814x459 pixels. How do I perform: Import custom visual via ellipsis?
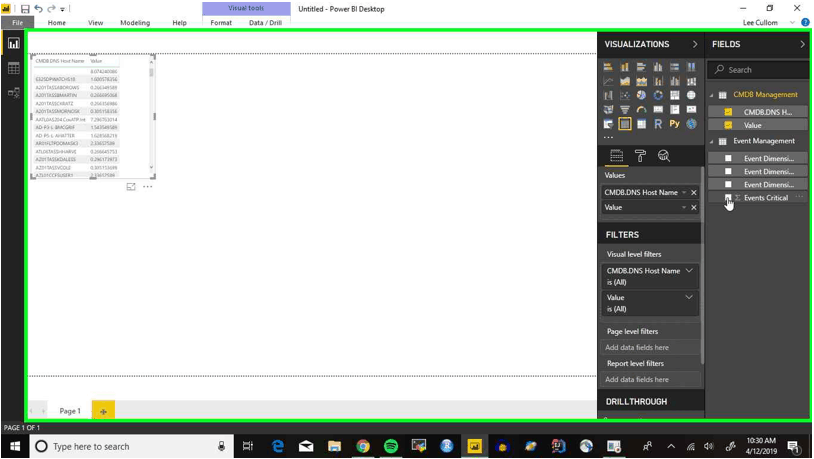point(608,138)
